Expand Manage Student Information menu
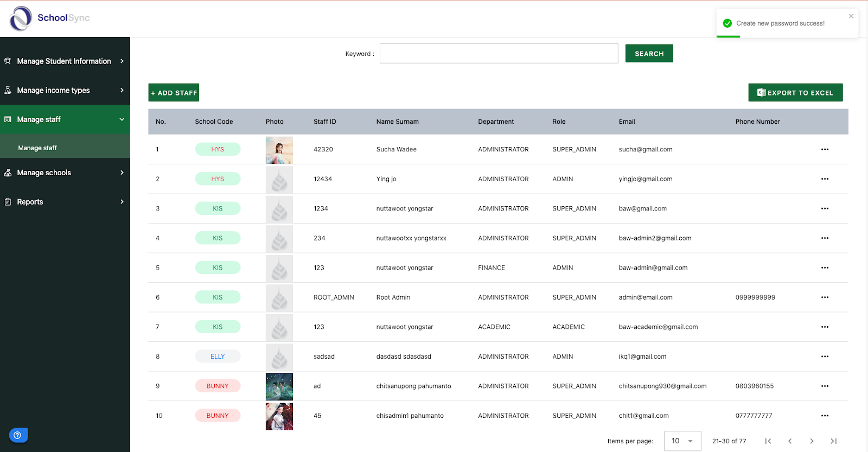 point(65,61)
